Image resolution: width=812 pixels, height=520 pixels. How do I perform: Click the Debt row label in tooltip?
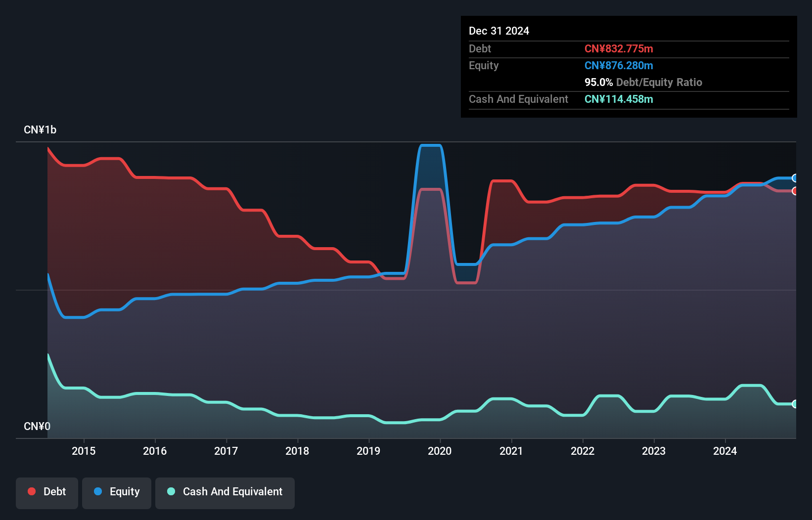pos(480,48)
